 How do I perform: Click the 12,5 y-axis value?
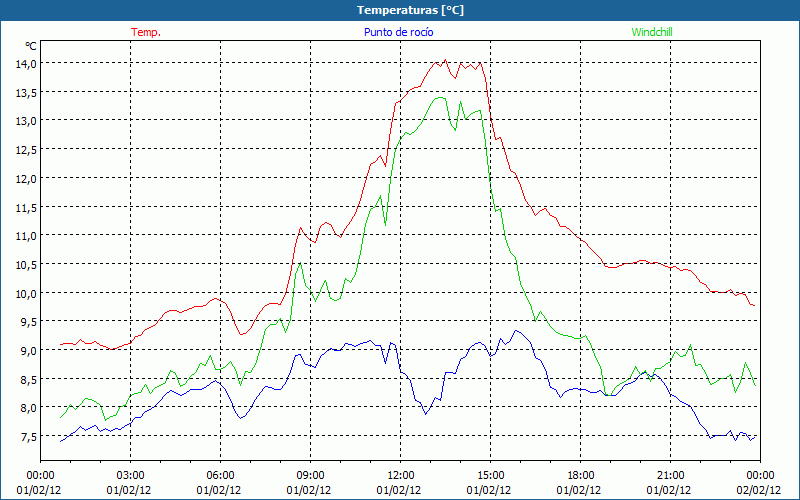coord(26,149)
